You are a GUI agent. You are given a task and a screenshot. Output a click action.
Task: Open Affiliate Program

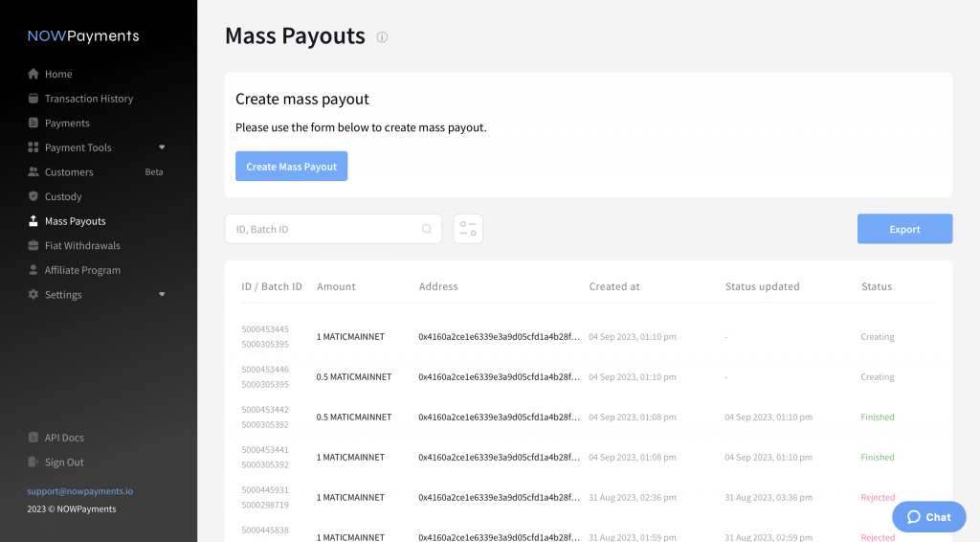(x=82, y=270)
